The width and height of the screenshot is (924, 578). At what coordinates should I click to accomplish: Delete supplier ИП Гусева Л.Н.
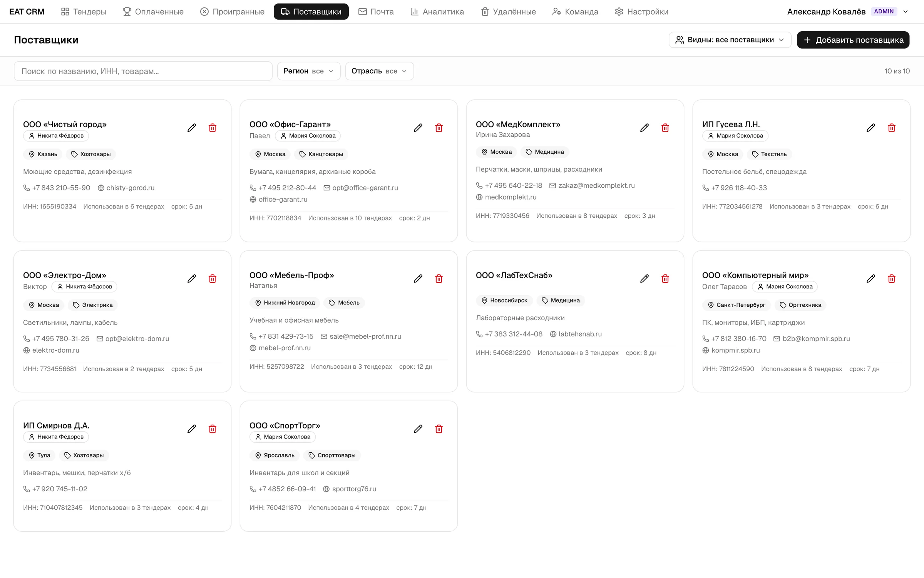892,128
